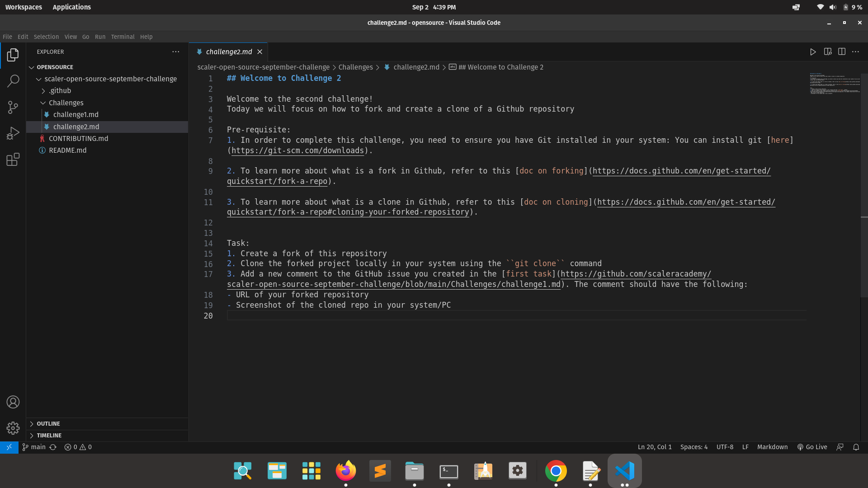Click the main branch in status bar
This screenshot has width=868, height=488.
coord(34,447)
